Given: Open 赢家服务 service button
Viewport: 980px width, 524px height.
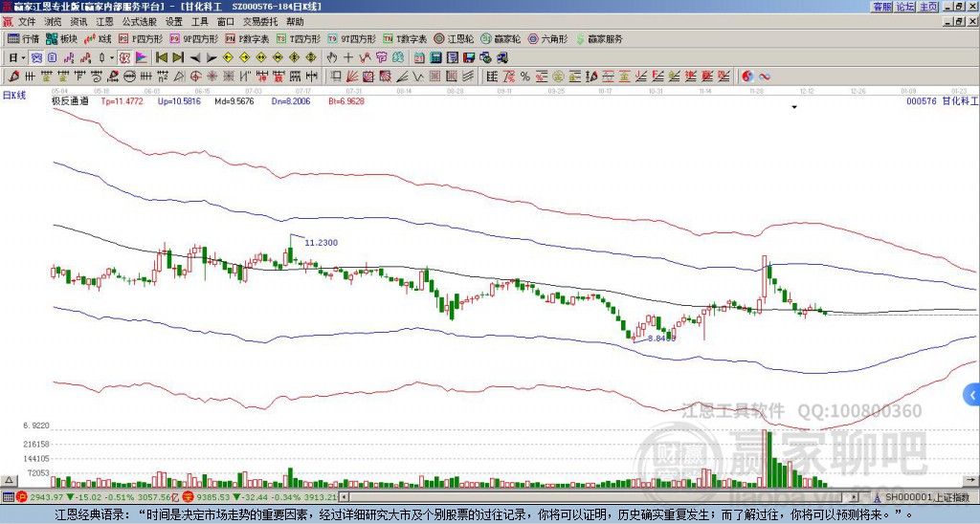Looking at the screenshot, I should [599, 39].
